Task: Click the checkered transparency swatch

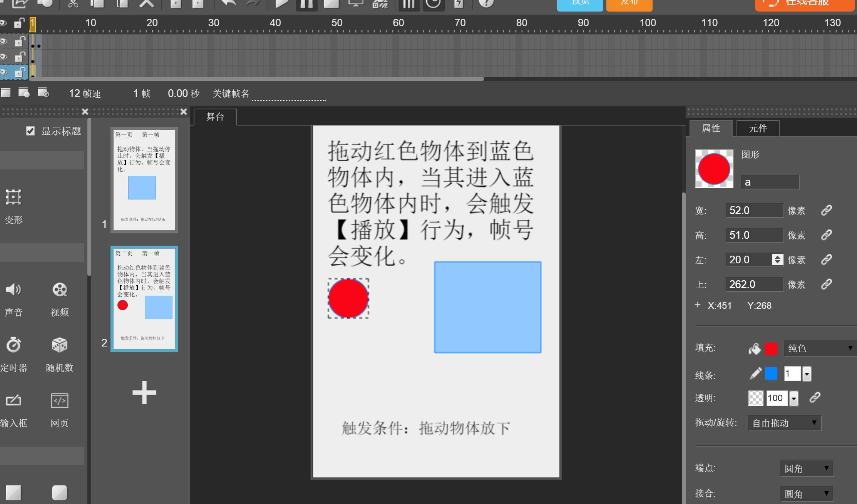Action: [756, 398]
